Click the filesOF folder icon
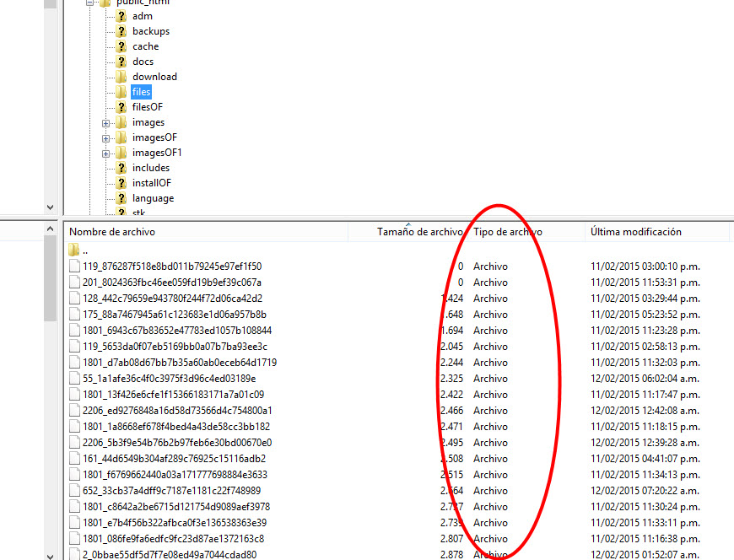The height and width of the screenshot is (560, 734). point(121,107)
